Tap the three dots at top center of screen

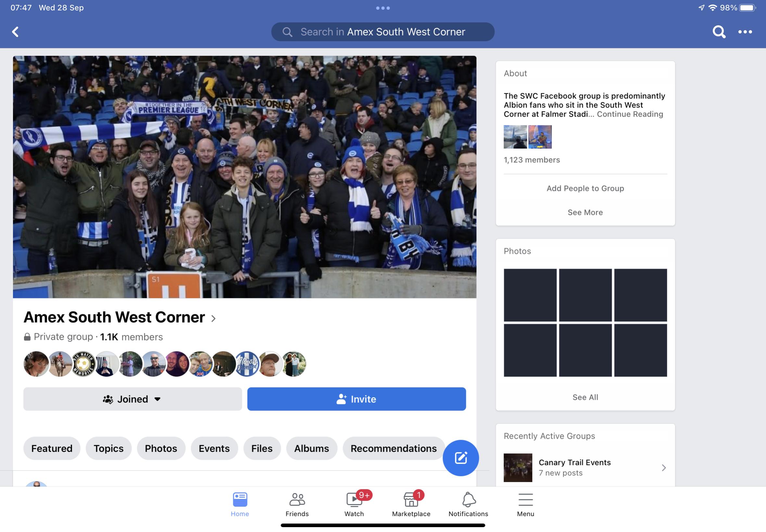tap(383, 8)
